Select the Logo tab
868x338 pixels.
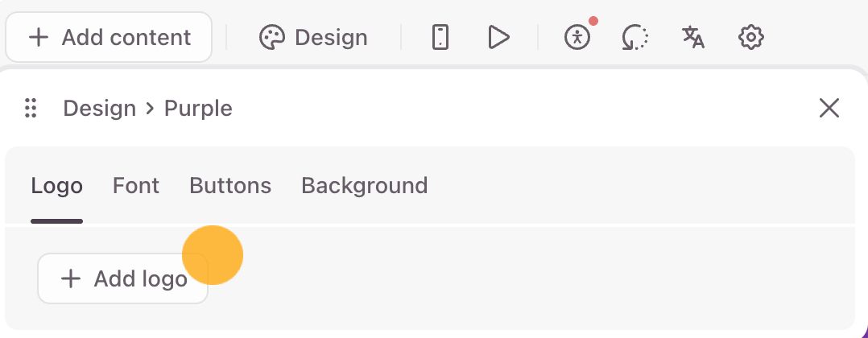click(57, 186)
